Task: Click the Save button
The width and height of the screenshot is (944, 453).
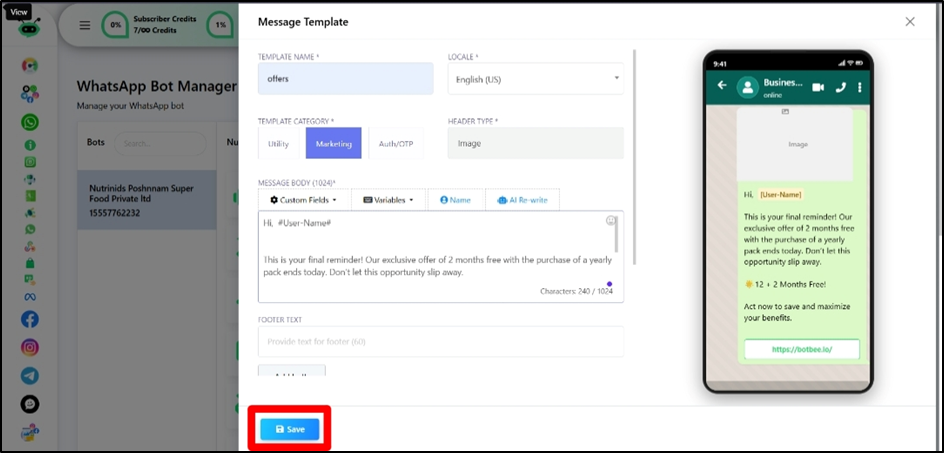Action: pyautogui.click(x=290, y=429)
